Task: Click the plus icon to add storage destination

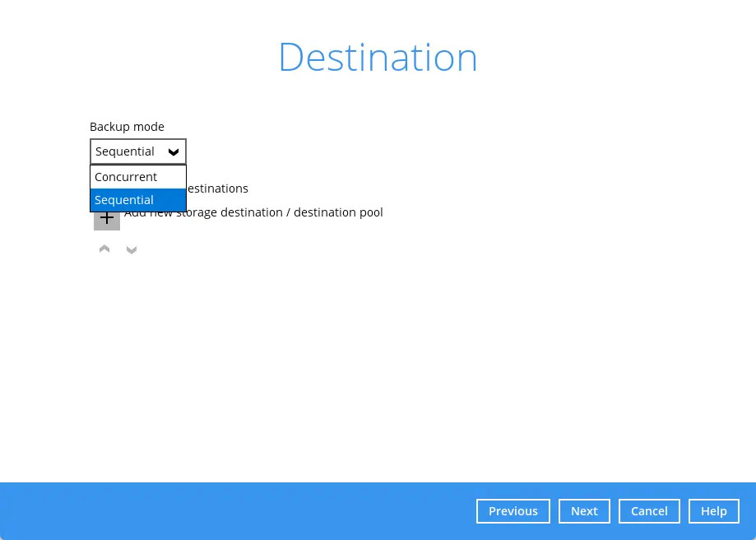Action: tap(107, 219)
